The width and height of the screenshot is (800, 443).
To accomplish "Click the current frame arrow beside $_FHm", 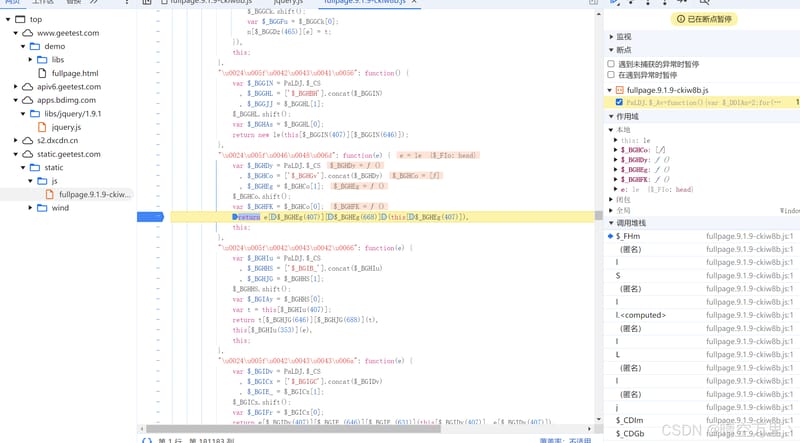I will [x=610, y=236].
